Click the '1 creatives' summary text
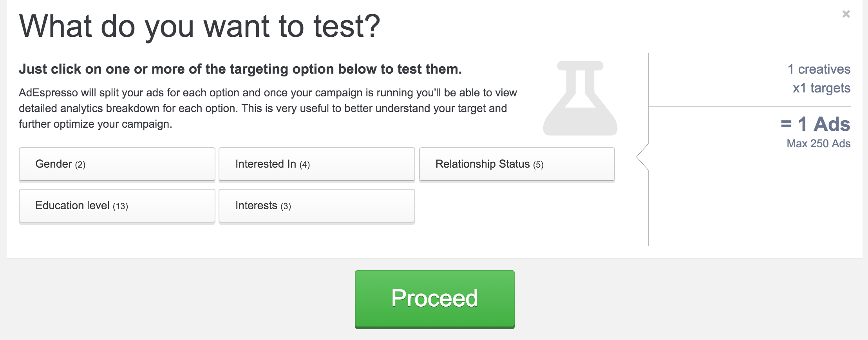This screenshot has height=340, width=868. click(819, 69)
